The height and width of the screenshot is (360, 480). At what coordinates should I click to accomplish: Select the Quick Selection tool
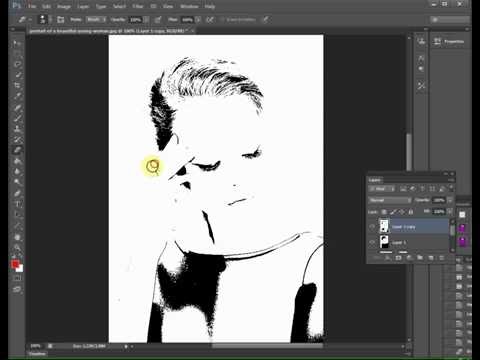[x=17, y=75]
